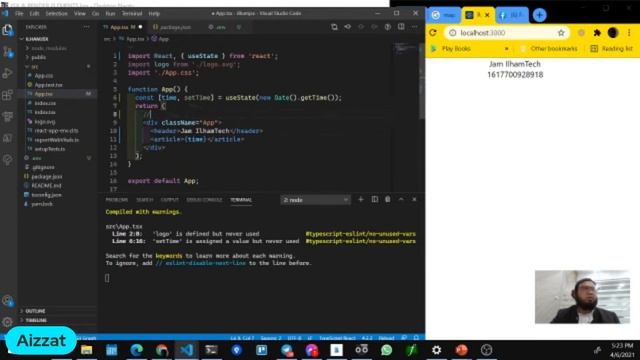Image resolution: width=640 pixels, height=360 pixels.
Task: Open PowerPoint from taskbar
Action: click(x=461, y=350)
